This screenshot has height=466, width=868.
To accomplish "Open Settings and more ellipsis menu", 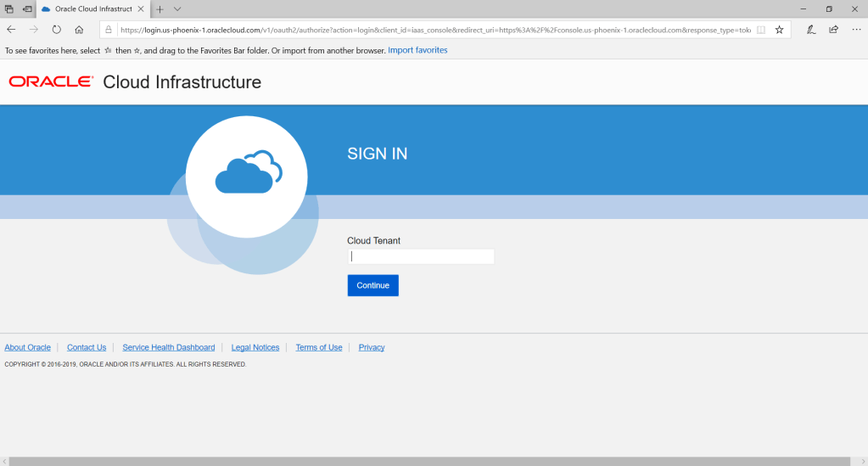I will tap(855, 29).
